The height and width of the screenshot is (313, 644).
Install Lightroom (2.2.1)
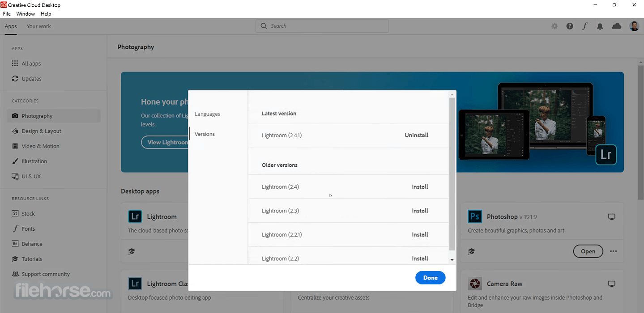click(x=420, y=235)
